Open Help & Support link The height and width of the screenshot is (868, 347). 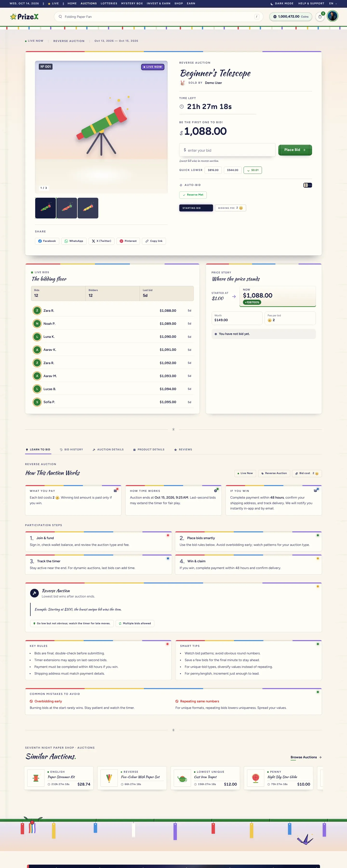[311, 3]
